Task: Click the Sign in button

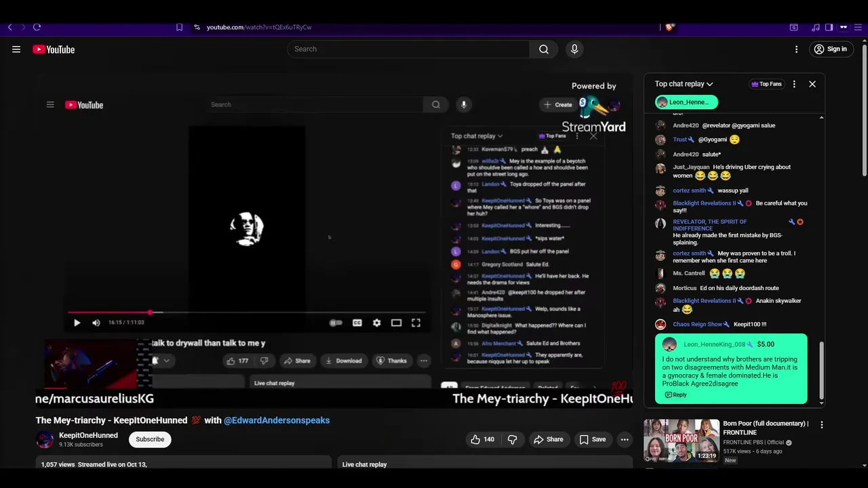Action: pos(831,49)
